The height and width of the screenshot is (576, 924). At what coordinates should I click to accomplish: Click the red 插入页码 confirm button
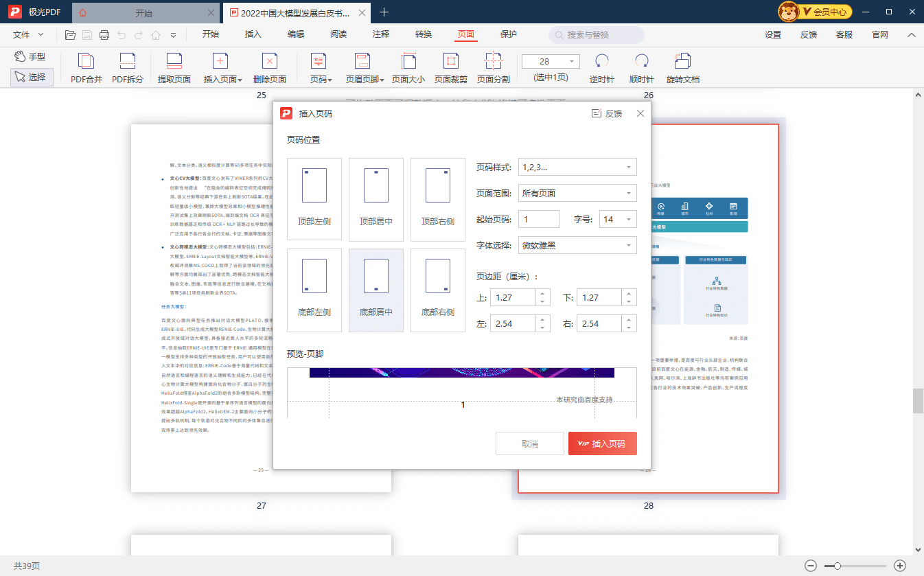603,443
